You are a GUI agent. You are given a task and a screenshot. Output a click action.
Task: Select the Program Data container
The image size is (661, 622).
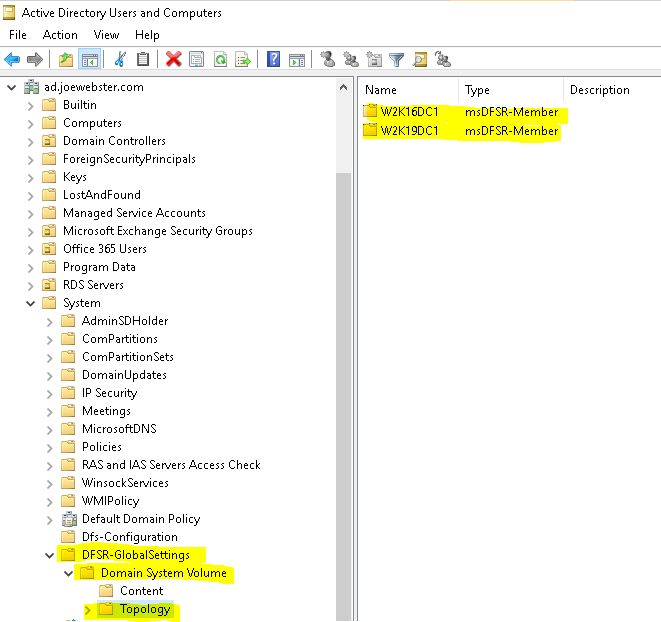99,267
